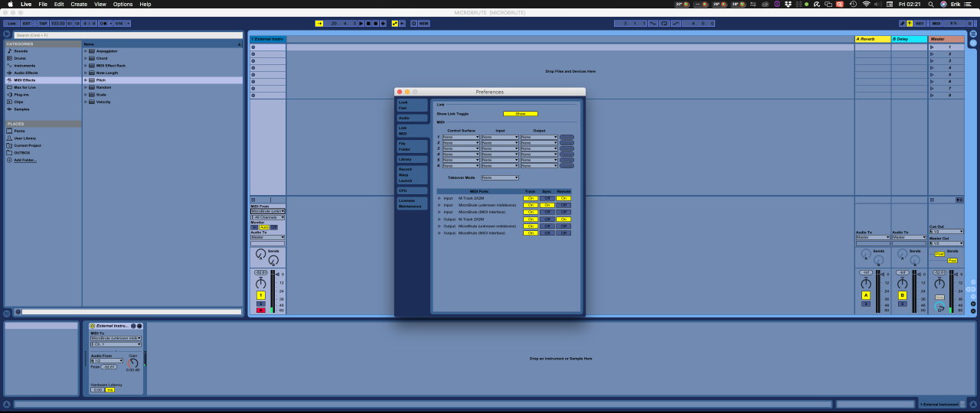Viewport: 980px width, 413px height.
Task: Solo the External Instrument track
Action: pos(260,304)
